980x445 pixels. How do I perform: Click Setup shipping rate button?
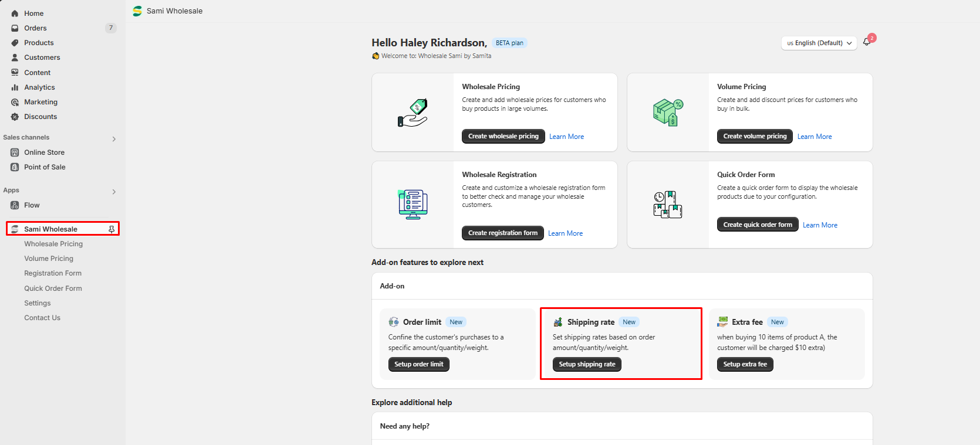click(x=587, y=364)
